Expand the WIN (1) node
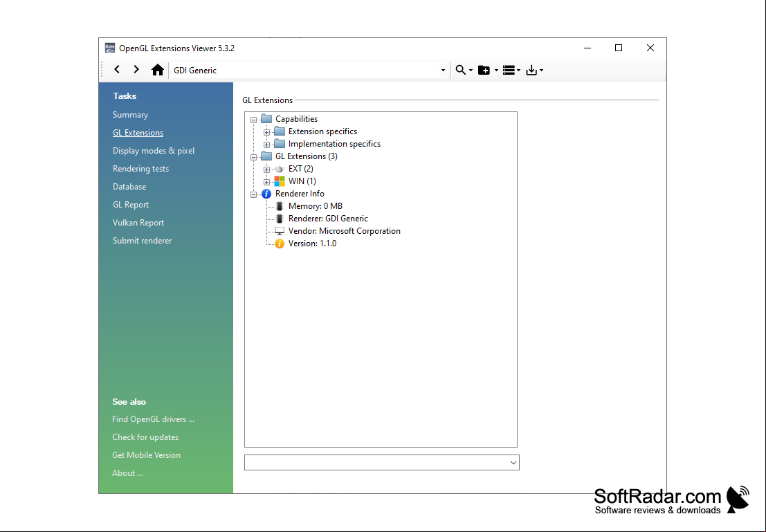This screenshot has width=766, height=532. tap(266, 182)
